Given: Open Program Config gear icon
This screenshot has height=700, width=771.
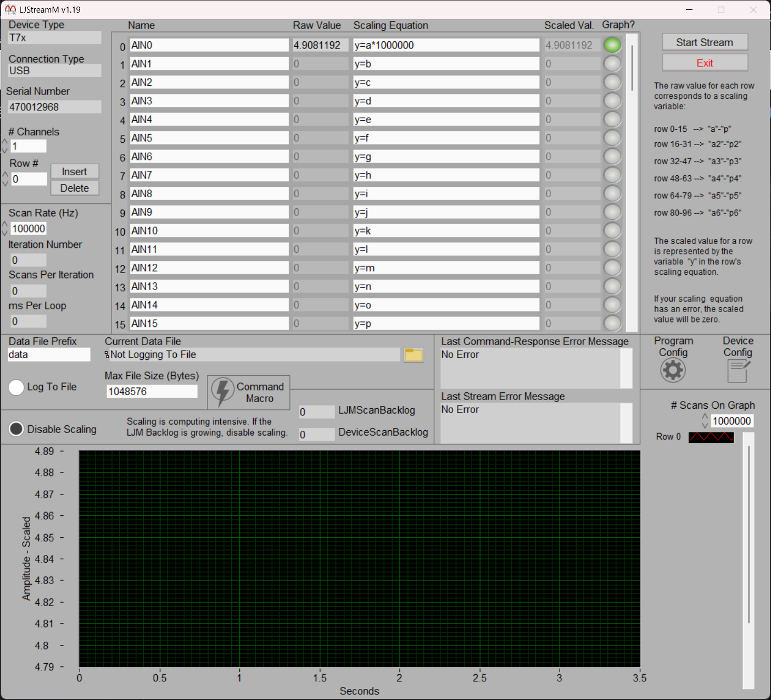Looking at the screenshot, I should tap(673, 370).
